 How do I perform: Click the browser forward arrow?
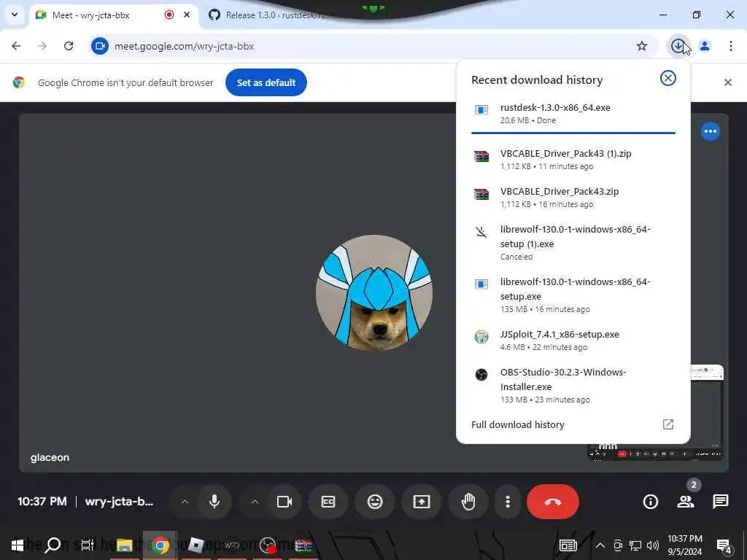[x=42, y=46]
